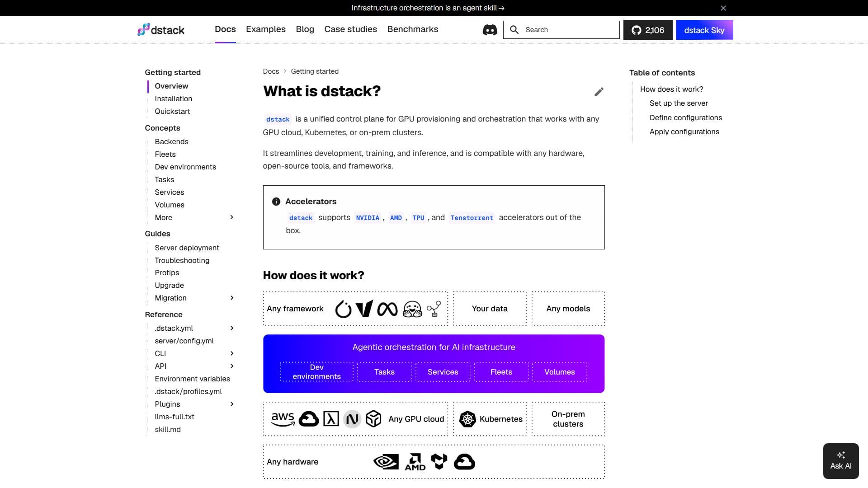The image size is (868, 488).
Task: Click the cloud logo next to the AWS logo
Action: pos(309,419)
